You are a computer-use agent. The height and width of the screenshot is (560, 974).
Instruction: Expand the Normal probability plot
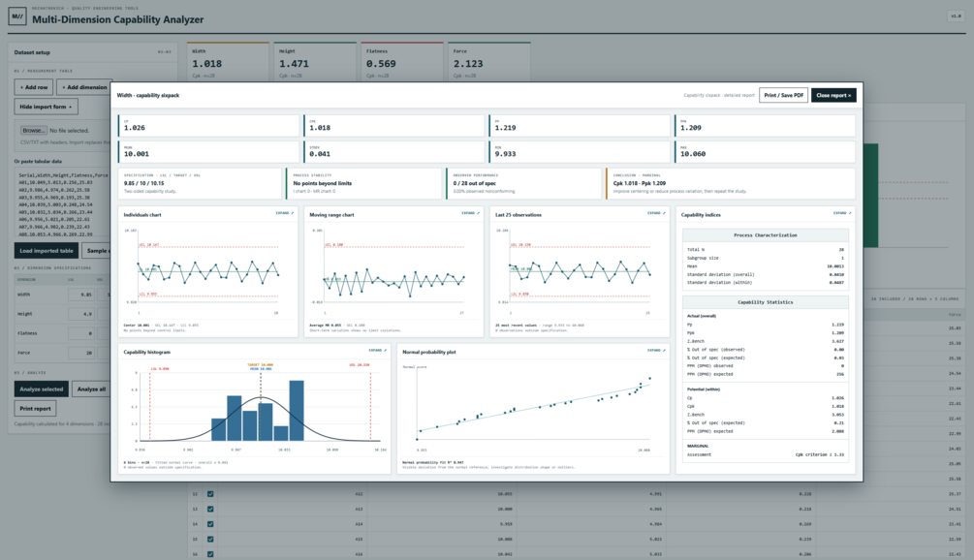pos(656,350)
